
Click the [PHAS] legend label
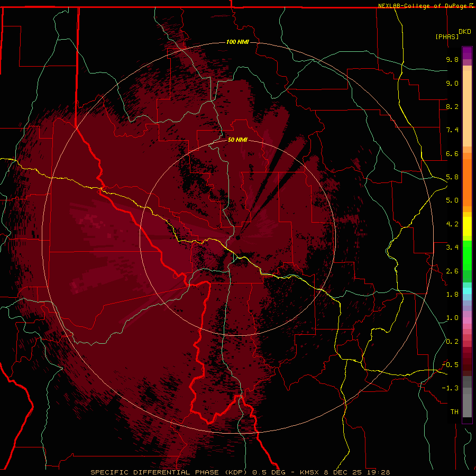[447, 36]
